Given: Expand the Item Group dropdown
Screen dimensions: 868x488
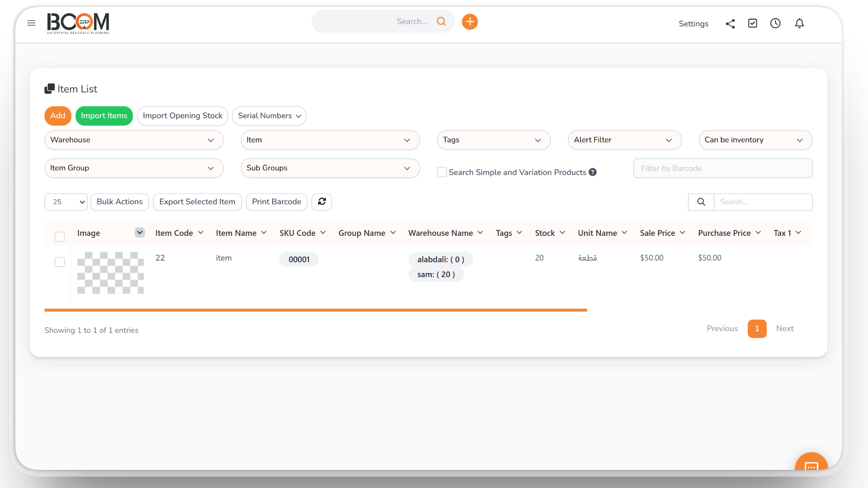Looking at the screenshot, I should [x=134, y=168].
